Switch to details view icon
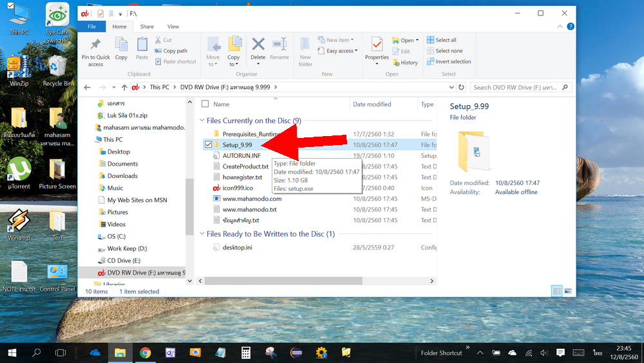 [x=557, y=291]
